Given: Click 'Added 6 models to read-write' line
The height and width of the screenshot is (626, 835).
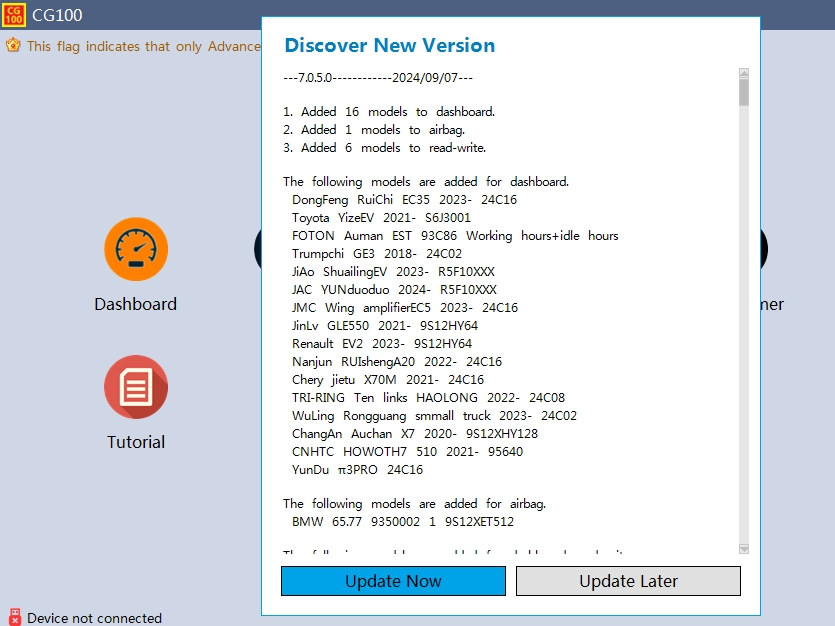Looking at the screenshot, I should (384, 148).
